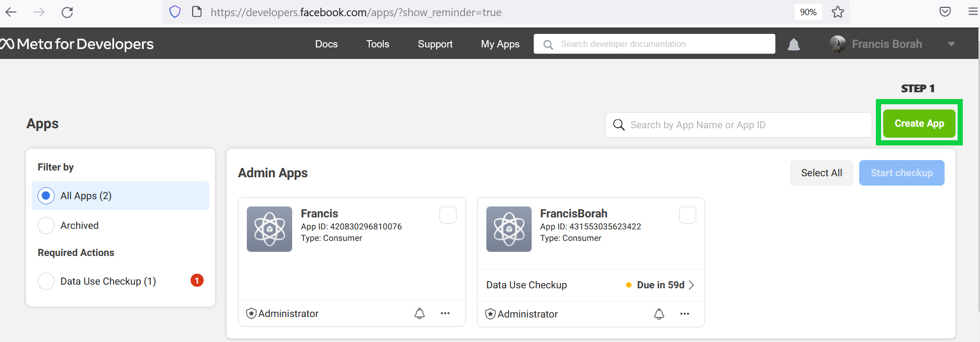Click the Francis app icon thumbnail
980x342 pixels.
click(269, 229)
